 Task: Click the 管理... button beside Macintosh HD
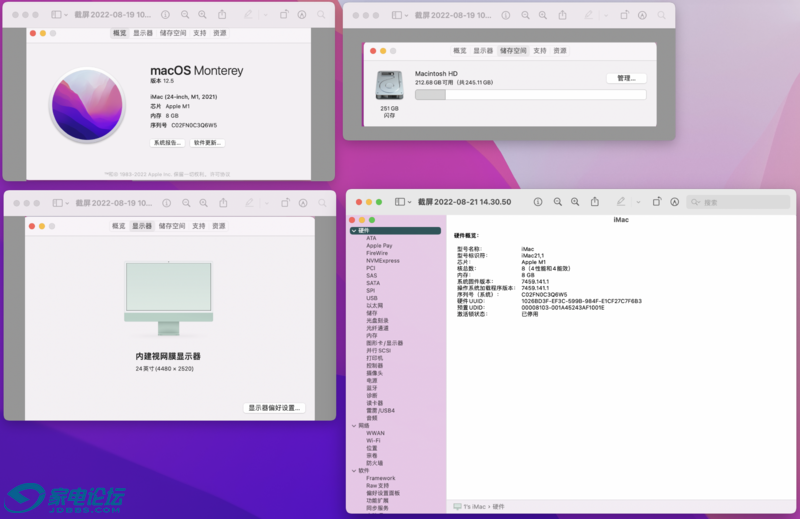(x=627, y=78)
